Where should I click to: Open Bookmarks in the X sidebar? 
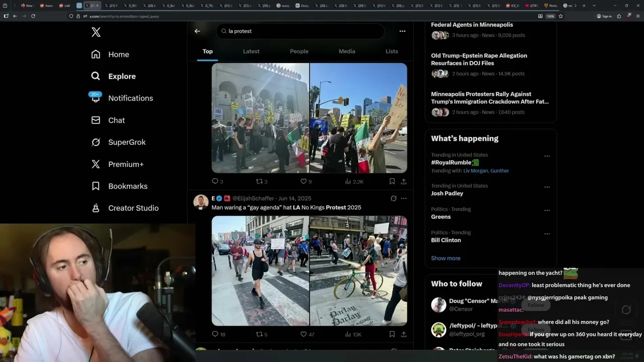click(x=119, y=186)
